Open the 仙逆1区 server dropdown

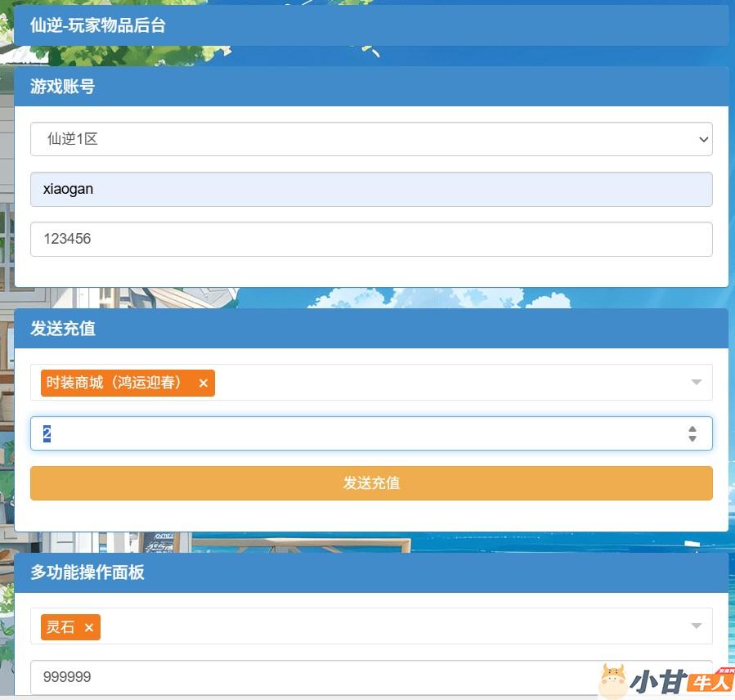(x=371, y=139)
